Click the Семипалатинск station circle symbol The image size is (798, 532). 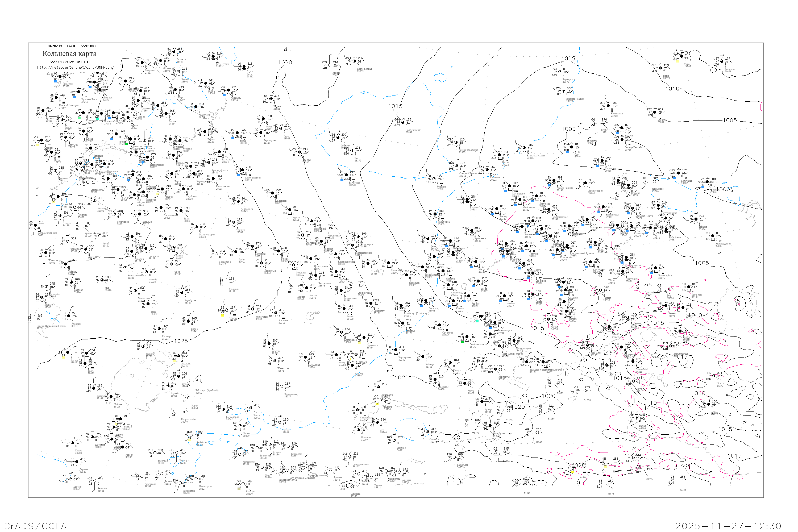467,337
